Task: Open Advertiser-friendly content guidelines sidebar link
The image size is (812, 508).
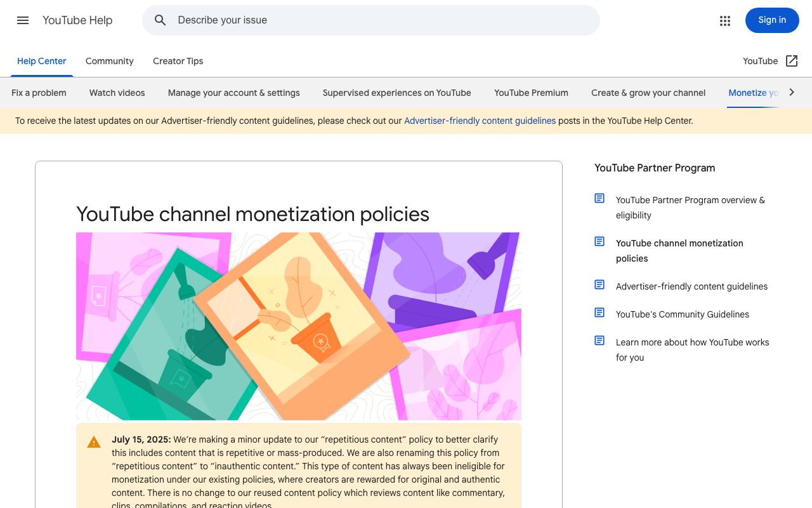Action: 692,286
